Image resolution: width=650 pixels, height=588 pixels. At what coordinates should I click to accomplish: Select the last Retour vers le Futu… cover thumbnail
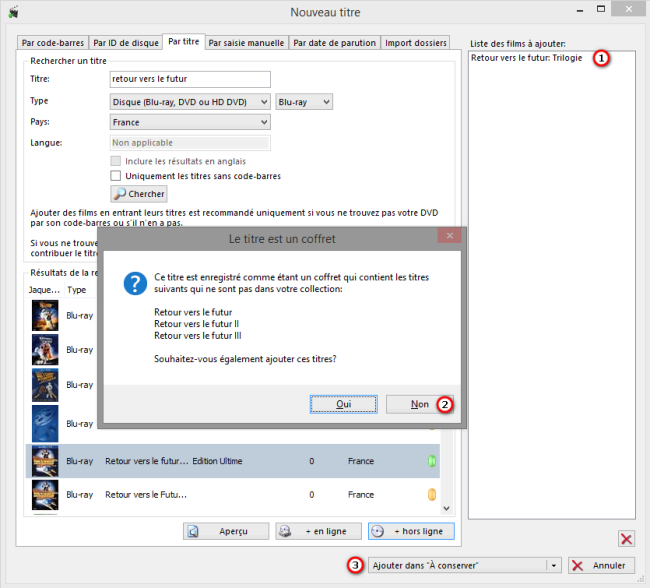pos(45,495)
